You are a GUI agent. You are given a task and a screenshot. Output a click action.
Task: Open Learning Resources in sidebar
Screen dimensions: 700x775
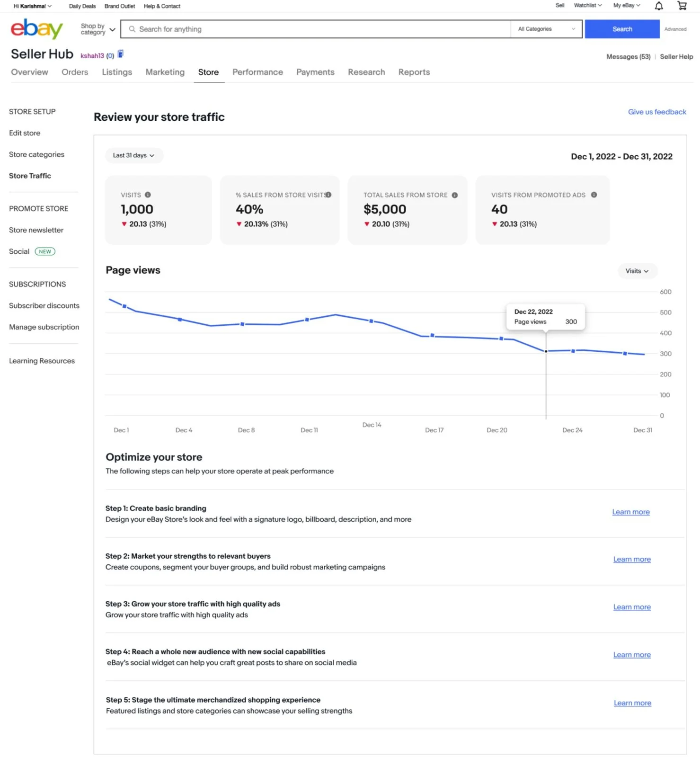coord(42,361)
